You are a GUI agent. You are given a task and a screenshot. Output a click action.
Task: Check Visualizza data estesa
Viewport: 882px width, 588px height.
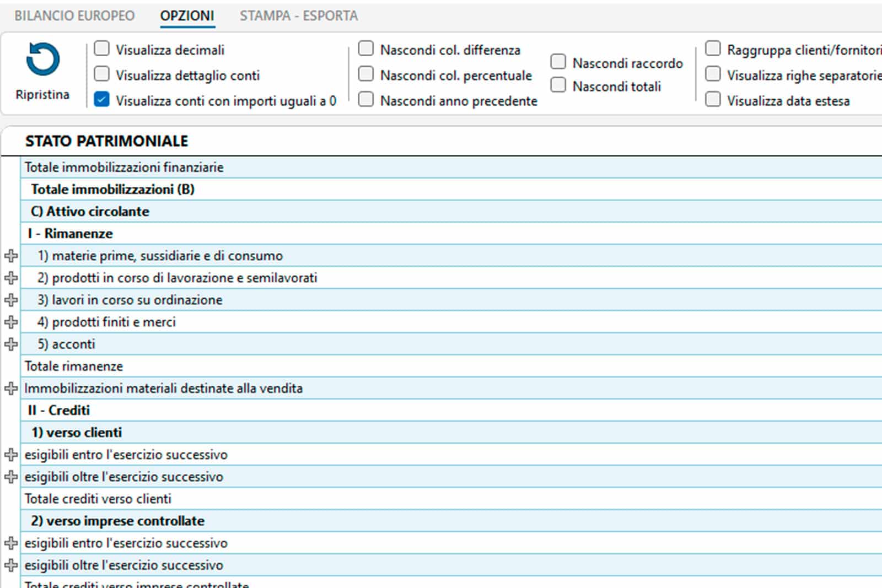click(x=713, y=100)
